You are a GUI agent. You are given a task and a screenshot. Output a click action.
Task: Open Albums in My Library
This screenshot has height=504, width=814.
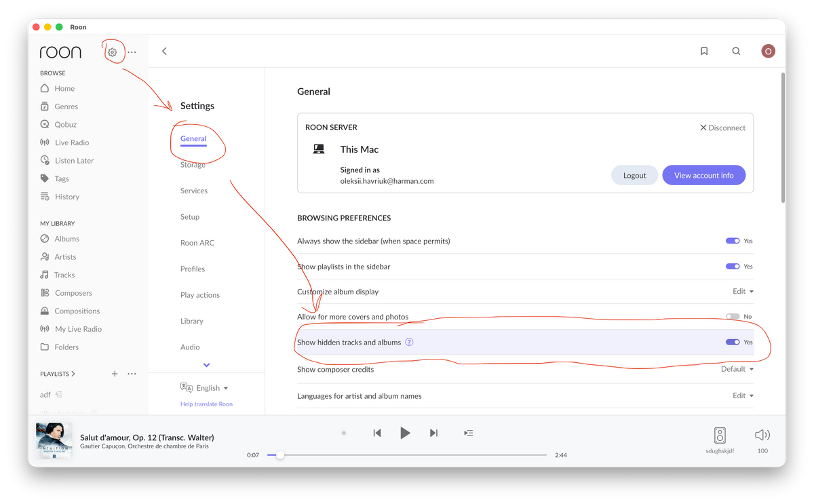click(66, 239)
